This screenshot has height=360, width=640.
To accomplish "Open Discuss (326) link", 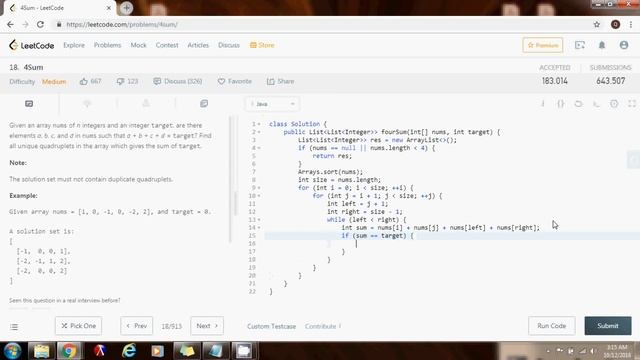I will pyautogui.click(x=178, y=81).
